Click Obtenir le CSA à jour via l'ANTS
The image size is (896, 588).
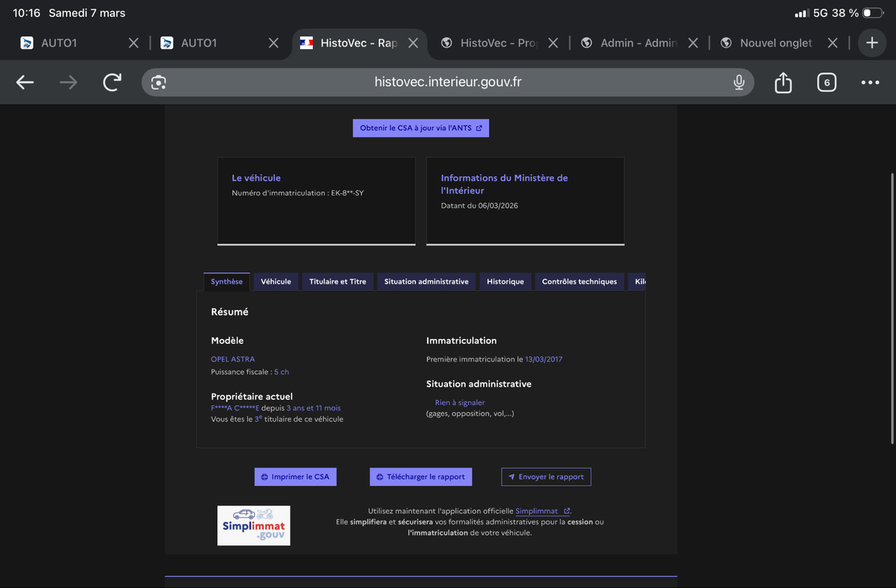pyautogui.click(x=420, y=128)
